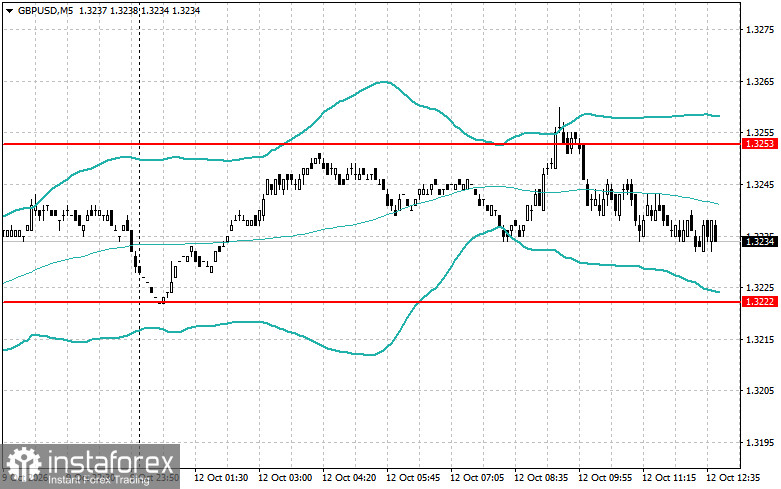
Task: Select the lower red horizontal line at 1.3222
Action: click(371, 302)
